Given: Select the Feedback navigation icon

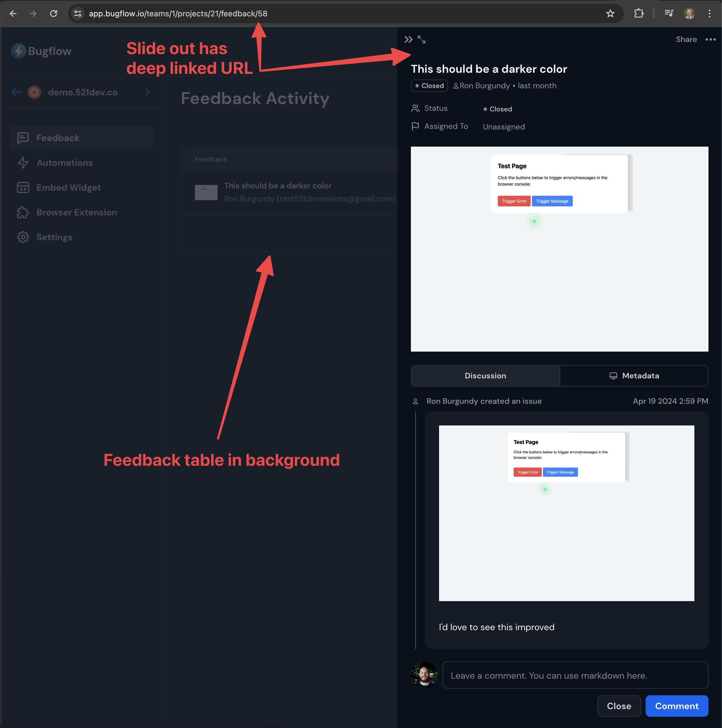Looking at the screenshot, I should click(23, 138).
